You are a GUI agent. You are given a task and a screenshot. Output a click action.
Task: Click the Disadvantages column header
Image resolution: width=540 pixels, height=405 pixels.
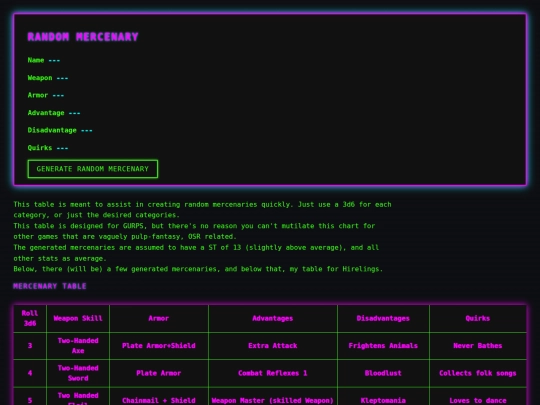click(x=383, y=318)
